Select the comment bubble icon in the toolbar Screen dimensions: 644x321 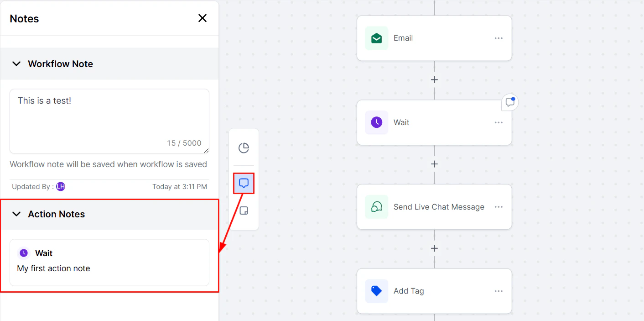244,183
